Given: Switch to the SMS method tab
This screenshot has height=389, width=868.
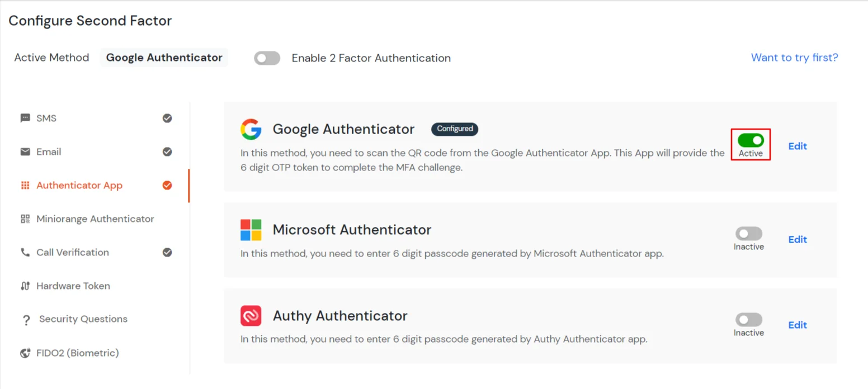Looking at the screenshot, I should (46, 118).
